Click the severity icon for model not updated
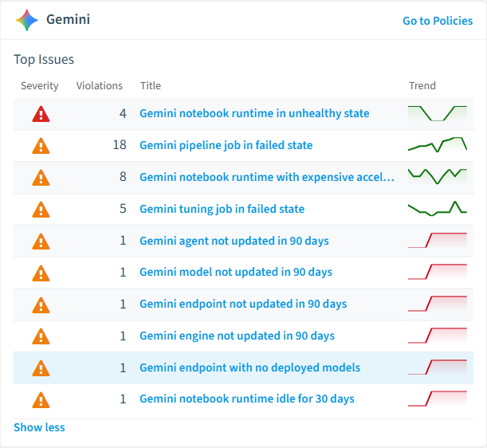487x448 pixels. [41, 273]
